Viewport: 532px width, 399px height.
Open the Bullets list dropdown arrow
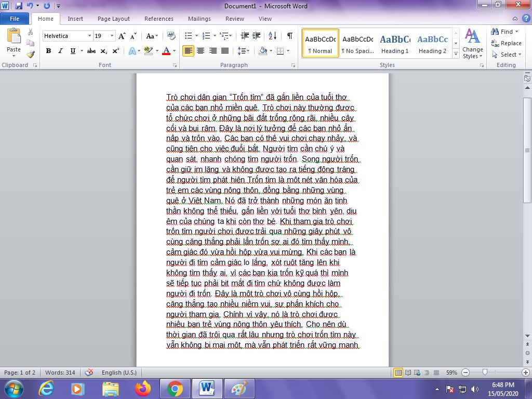pyautogui.click(x=196, y=36)
